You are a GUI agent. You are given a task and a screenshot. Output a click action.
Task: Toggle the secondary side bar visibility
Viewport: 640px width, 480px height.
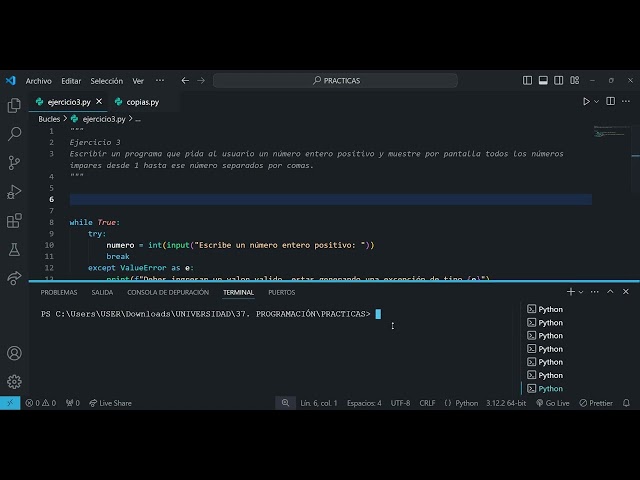coord(559,80)
